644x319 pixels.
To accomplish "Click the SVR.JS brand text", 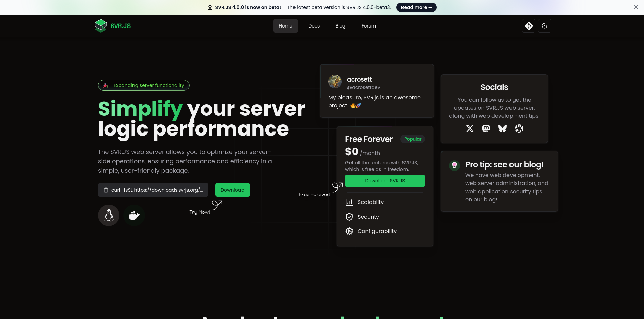I will click(121, 26).
